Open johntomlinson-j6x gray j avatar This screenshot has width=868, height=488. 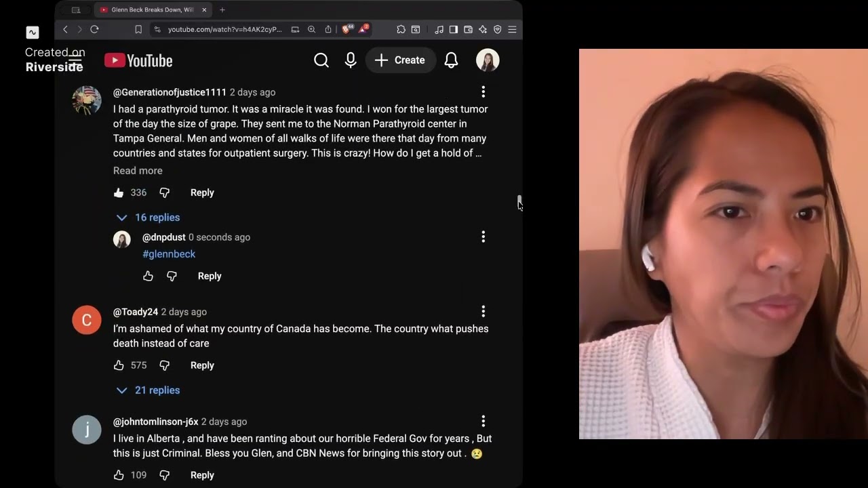pos(87,430)
